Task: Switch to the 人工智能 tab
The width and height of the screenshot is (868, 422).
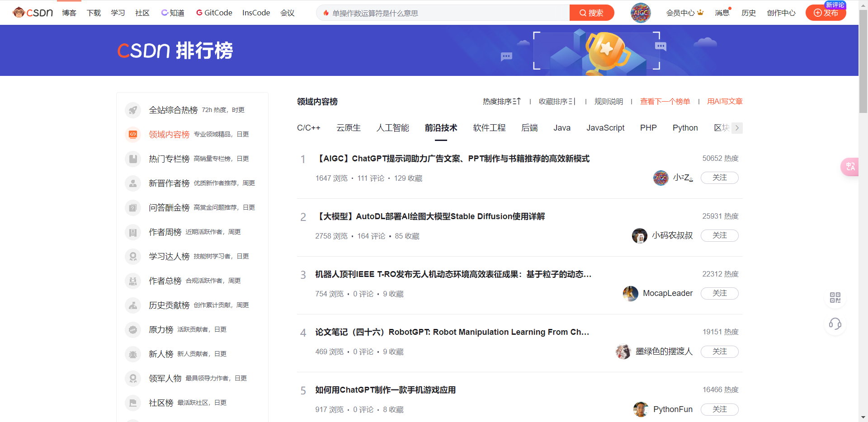Action: click(x=393, y=128)
